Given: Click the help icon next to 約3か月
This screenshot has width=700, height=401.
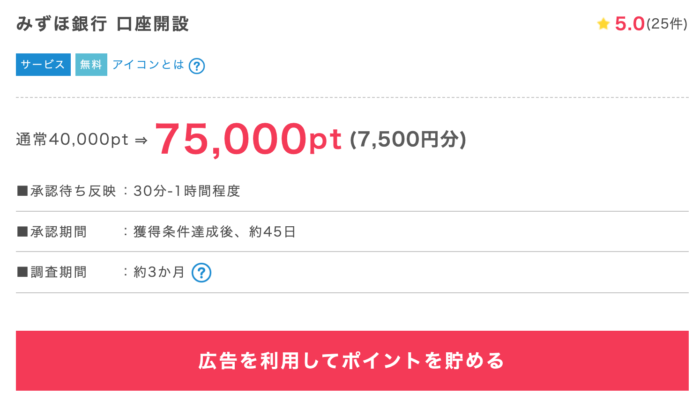Looking at the screenshot, I should pos(201,272).
